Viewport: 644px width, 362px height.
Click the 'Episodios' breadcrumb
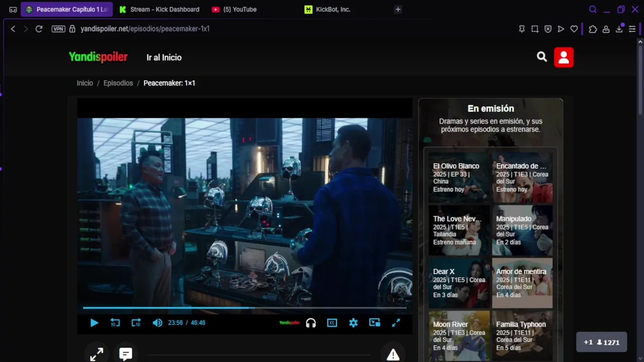[x=118, y=83]
